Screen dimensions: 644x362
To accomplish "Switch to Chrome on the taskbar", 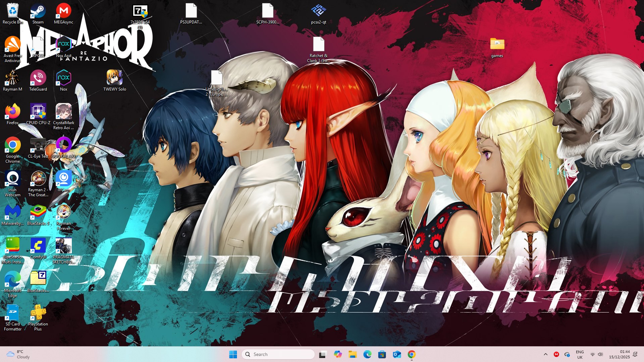I will pyautogui.click(x=411, y=354).
